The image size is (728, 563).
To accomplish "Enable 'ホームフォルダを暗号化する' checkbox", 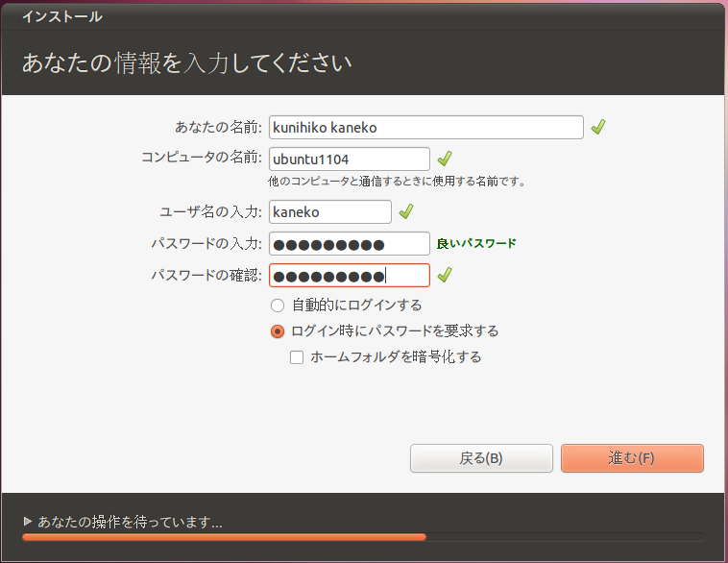I will (x=297, y=357).
